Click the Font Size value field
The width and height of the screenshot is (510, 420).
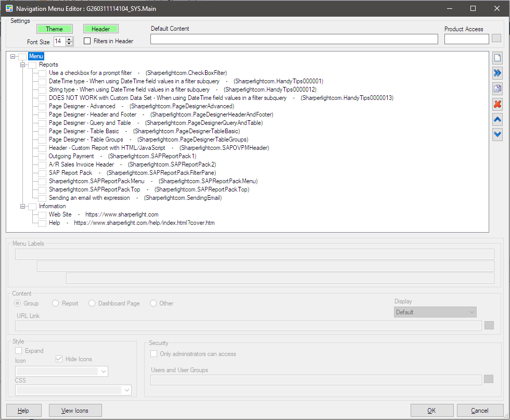(x=59, y=41)
